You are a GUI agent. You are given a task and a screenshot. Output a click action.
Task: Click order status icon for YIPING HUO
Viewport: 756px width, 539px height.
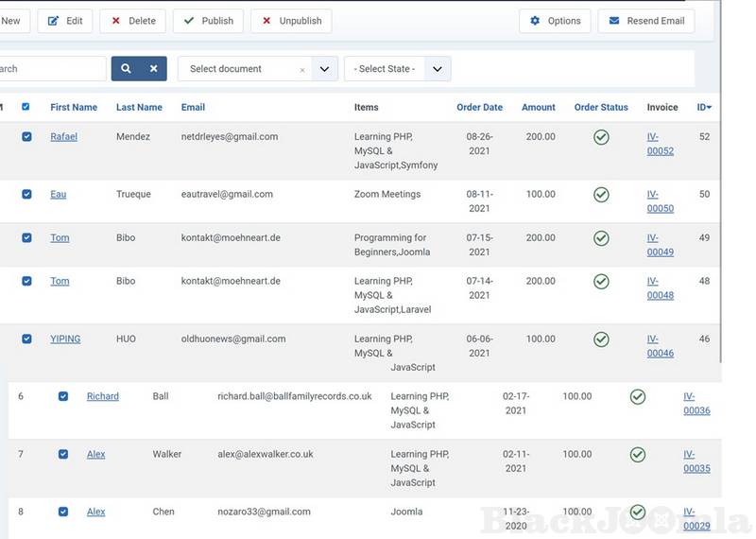(601, 339)
